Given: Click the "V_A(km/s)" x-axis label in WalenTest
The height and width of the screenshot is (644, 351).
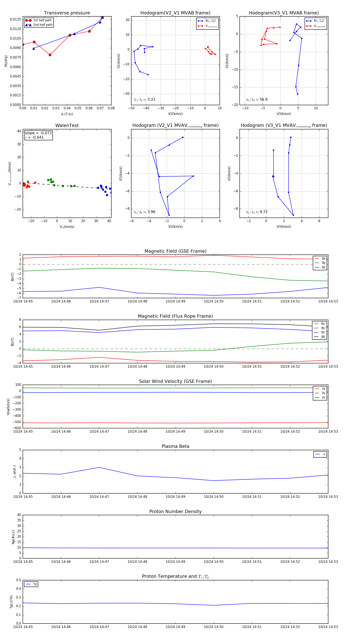Looking at the screenshot, I should (x=67, y=227).
